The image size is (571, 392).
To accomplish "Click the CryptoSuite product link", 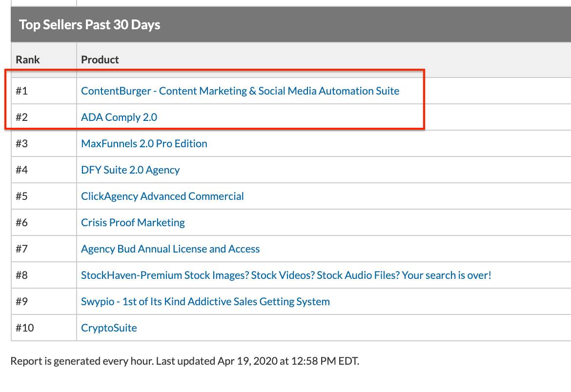I will [x=109, y=328].
